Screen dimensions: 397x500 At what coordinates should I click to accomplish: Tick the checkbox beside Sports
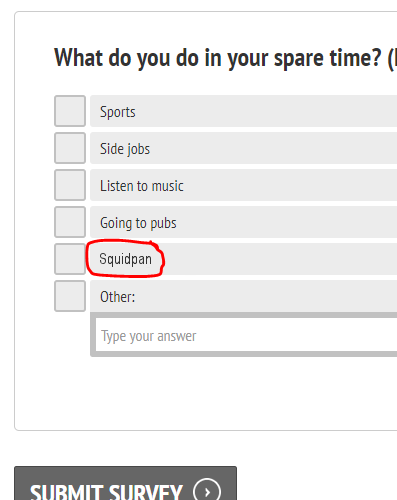pyautogui.click(x=70, y=111)
